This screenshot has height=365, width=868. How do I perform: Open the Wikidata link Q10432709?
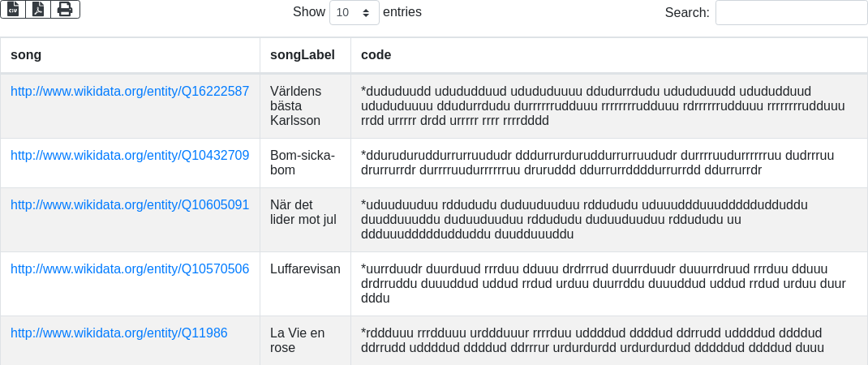click(x=130, y=156)
